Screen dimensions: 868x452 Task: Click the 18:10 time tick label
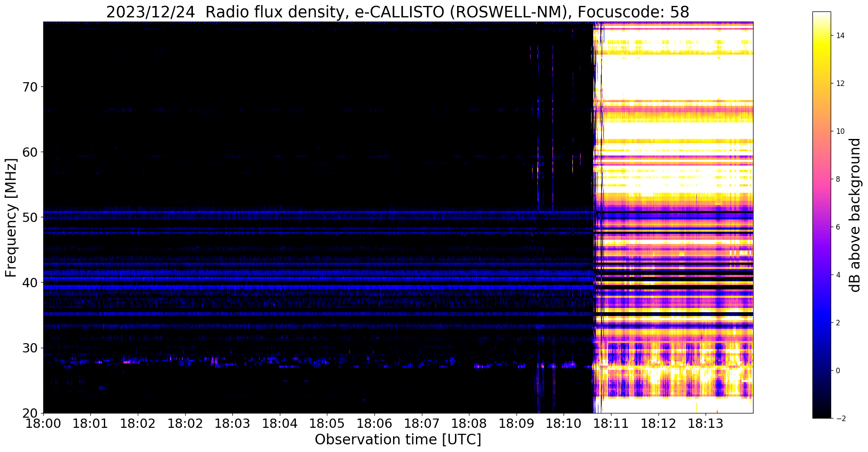point(564,423)
